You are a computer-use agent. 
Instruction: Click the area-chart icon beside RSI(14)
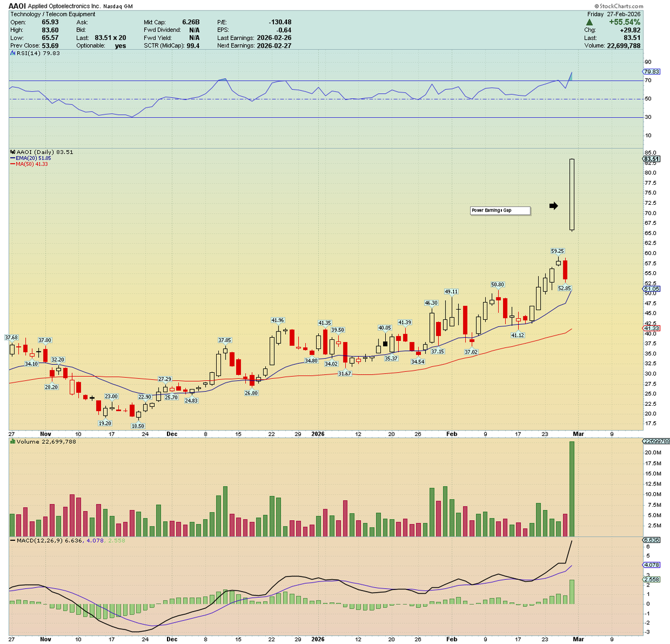coord(12,53)
